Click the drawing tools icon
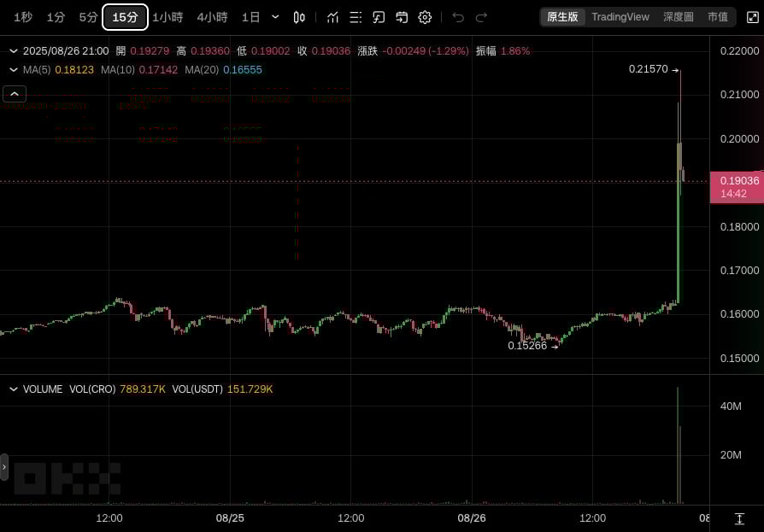Screen dimensions: 764x532 tap(379, 17)
